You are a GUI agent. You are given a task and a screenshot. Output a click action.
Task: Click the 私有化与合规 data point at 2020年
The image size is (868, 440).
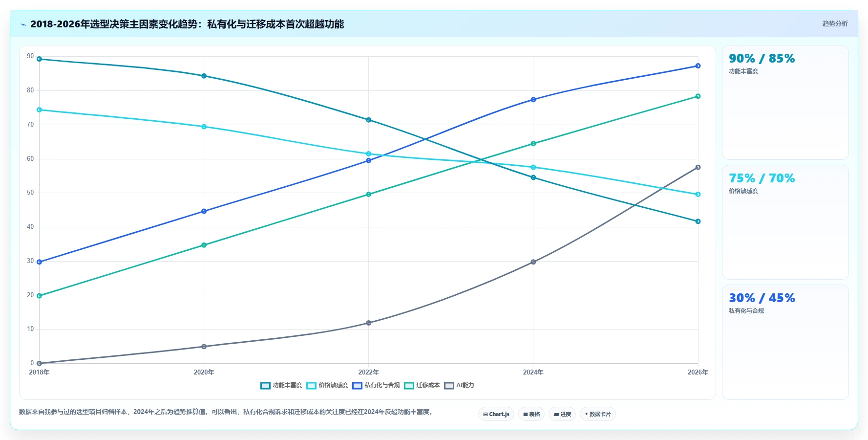tap(204, 211)
